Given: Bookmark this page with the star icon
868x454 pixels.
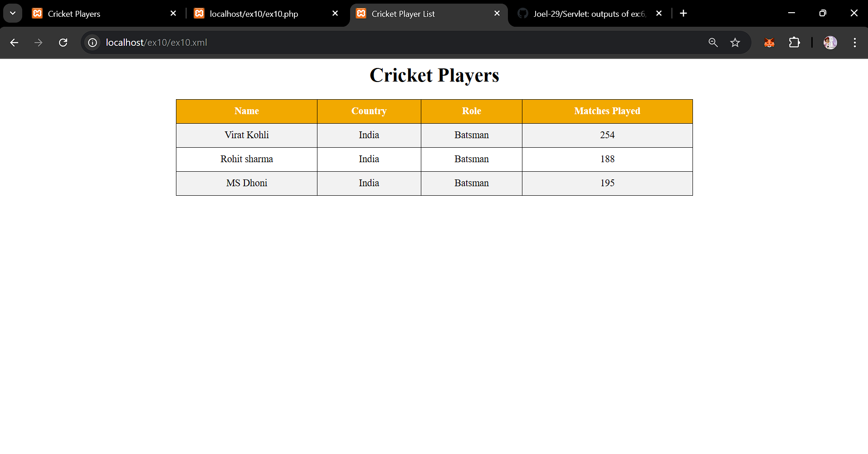Looking at the screenshot, I should [735, 43].
